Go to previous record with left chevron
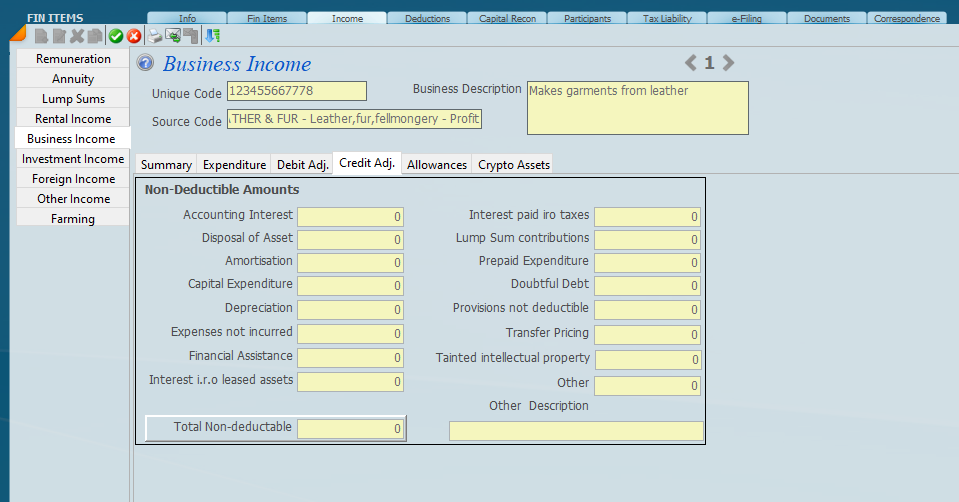Viewport: 959px width, 502px height. coord(691,63)
